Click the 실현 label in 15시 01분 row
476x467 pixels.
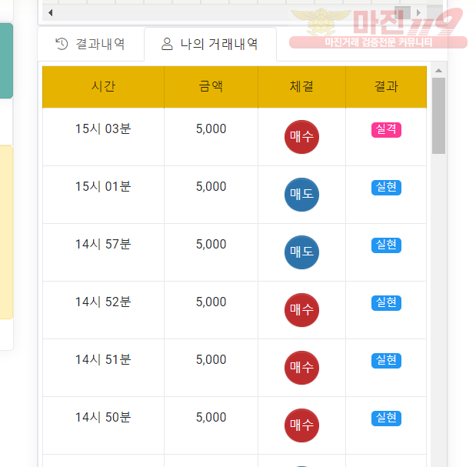[386, 188]
